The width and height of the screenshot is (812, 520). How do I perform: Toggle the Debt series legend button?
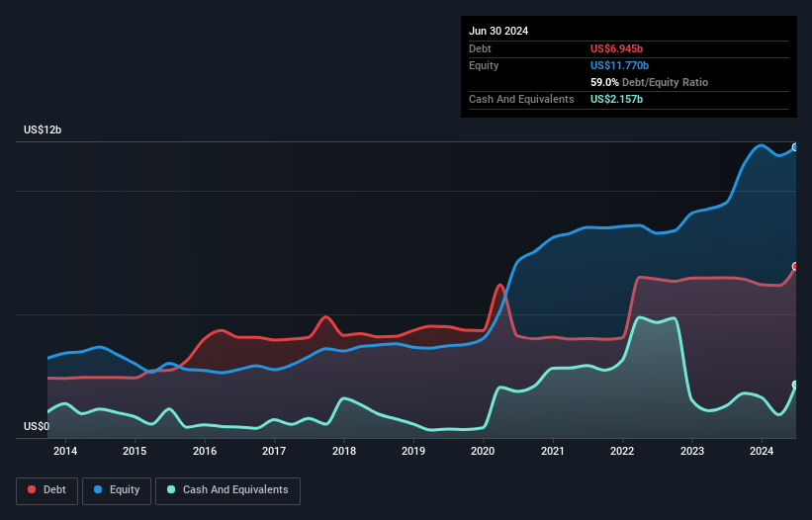click(x=46, y=490)
